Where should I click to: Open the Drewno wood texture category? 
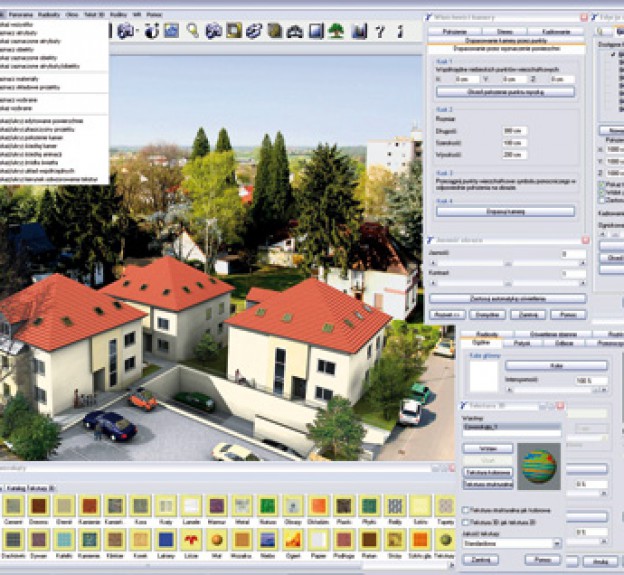click(39, 506)
